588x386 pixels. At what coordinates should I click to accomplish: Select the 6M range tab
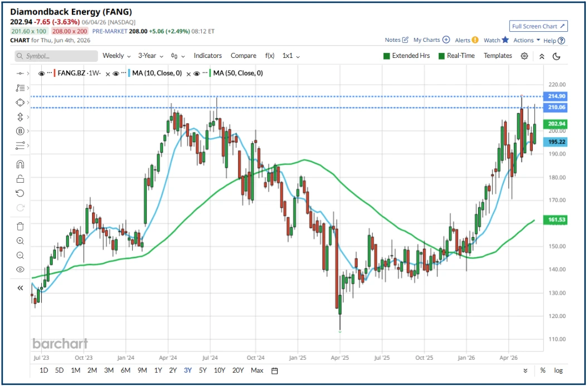tap(125, 370)
